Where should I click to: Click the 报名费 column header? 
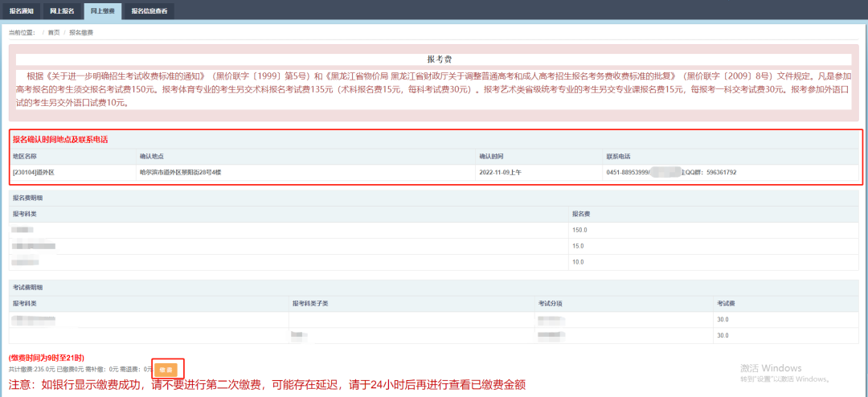point(581,214)
